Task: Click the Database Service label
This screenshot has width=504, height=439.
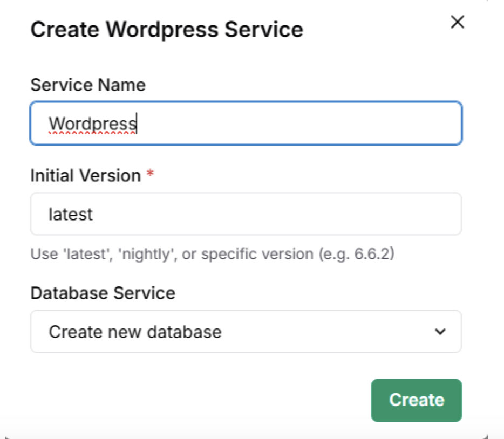Action: tap(103, 293)
